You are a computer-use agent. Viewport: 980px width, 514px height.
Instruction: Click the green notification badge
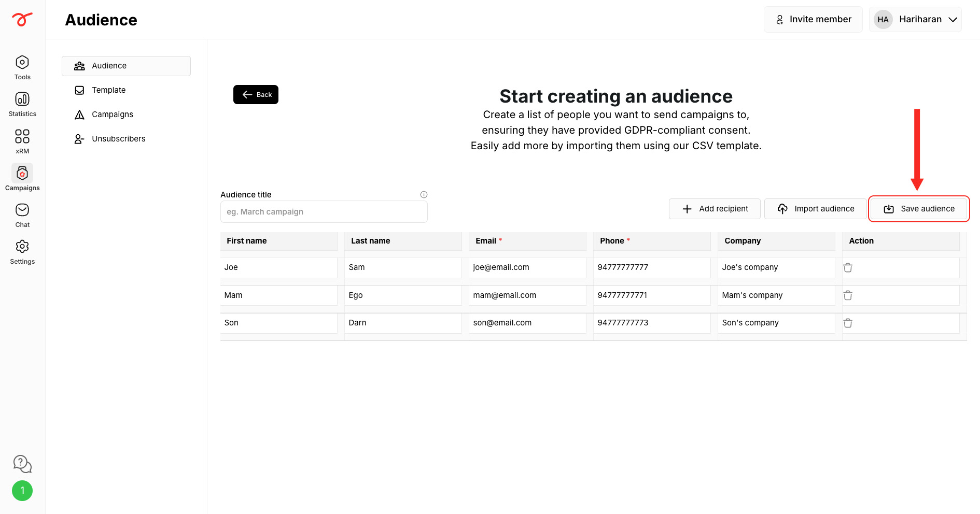click(22, 491)
